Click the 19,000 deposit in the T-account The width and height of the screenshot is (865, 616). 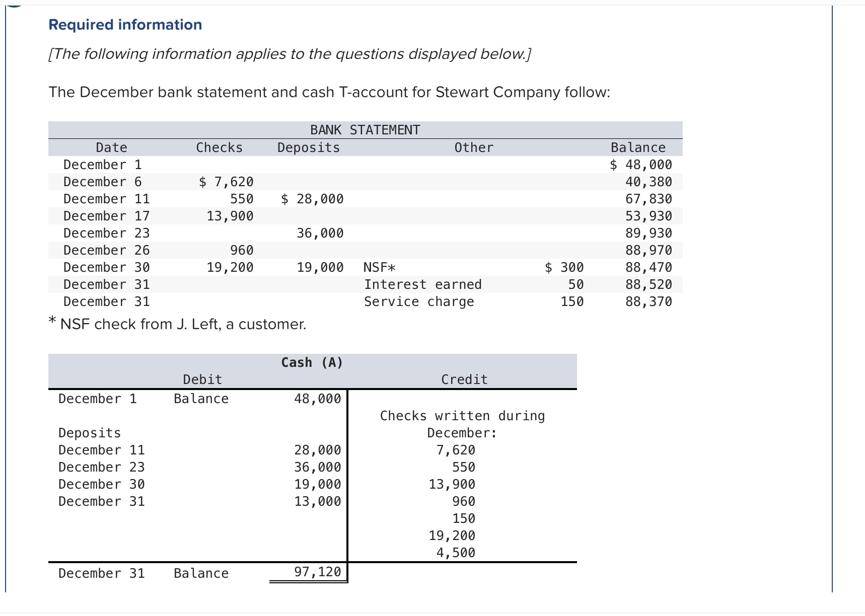318,484
